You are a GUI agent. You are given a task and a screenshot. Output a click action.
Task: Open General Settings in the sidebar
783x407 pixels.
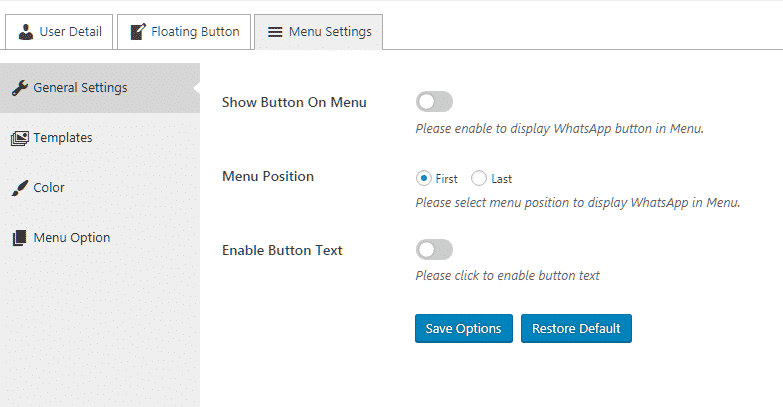(100, 88)
